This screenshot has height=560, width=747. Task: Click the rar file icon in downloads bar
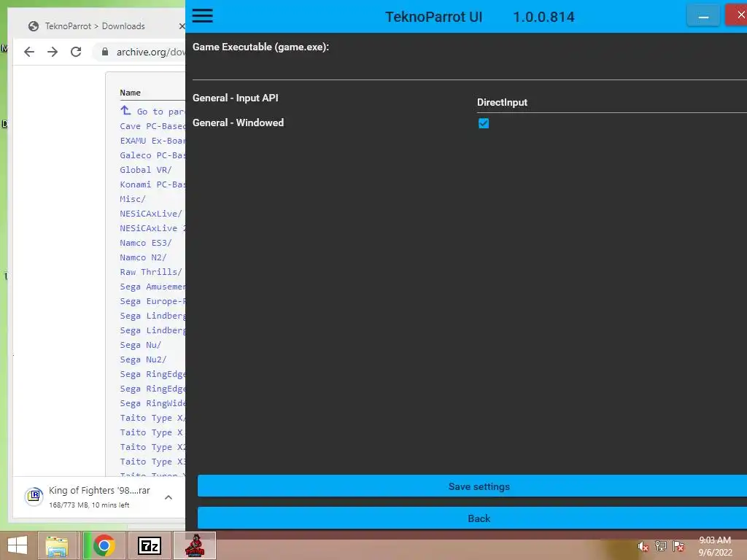click(x=34, y=497)
